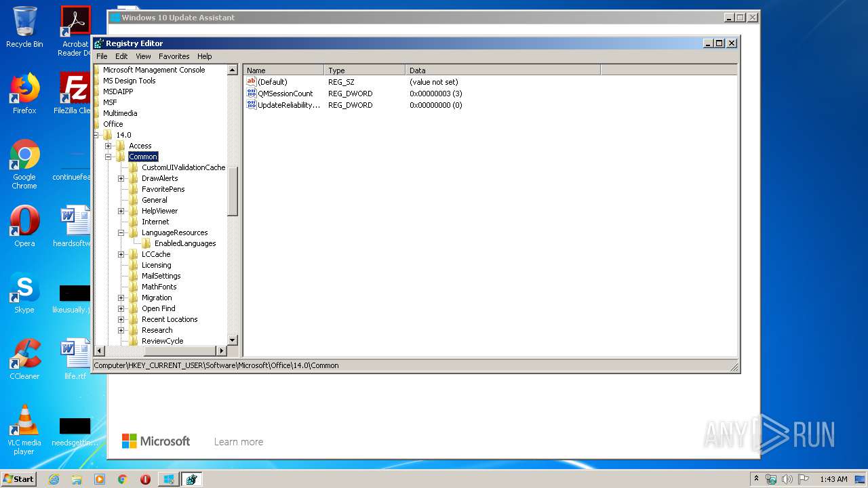Open the llife.rtf document icon
This screenshot has width=868, height=488.
click(x=75, y=359)
